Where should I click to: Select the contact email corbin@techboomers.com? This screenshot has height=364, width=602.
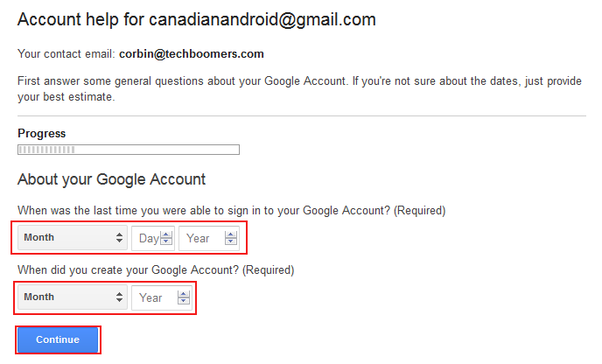192,54
